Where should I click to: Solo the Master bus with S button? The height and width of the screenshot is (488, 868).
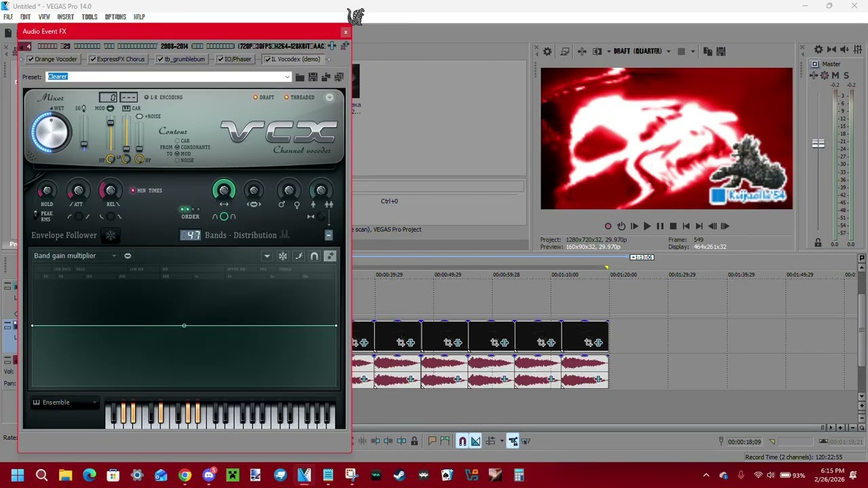click(846, 75)
